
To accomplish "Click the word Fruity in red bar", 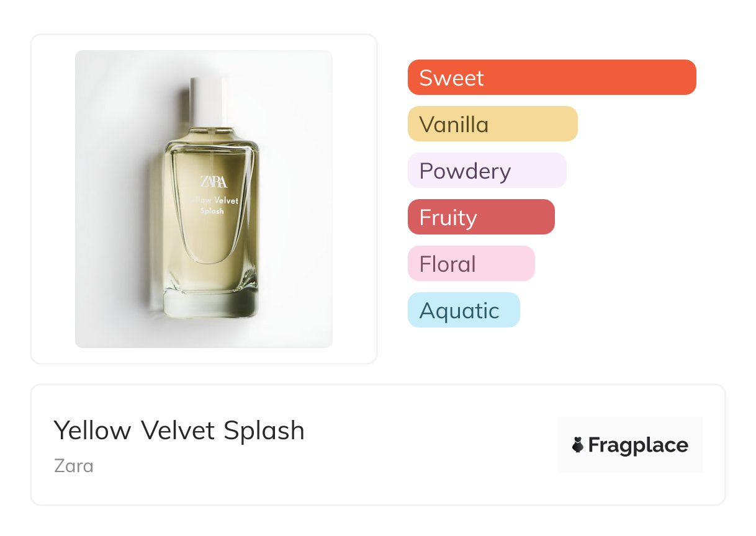I will coord(448,218).
